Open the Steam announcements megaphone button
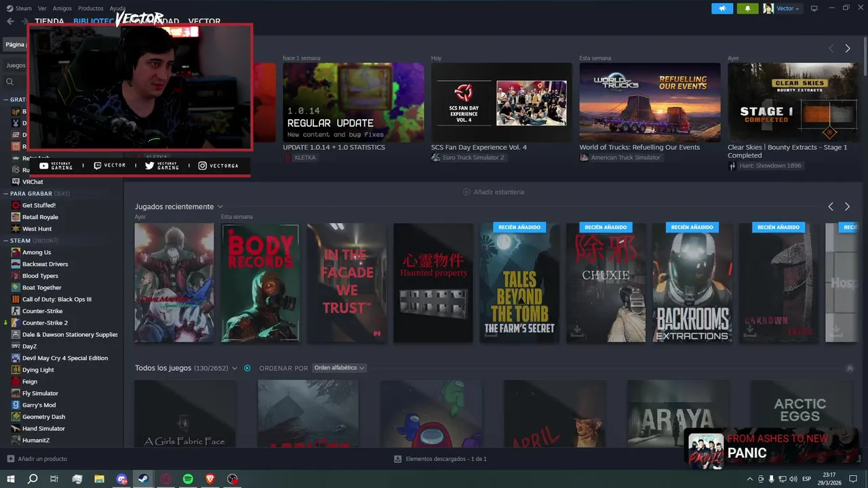 click(722, 8)
